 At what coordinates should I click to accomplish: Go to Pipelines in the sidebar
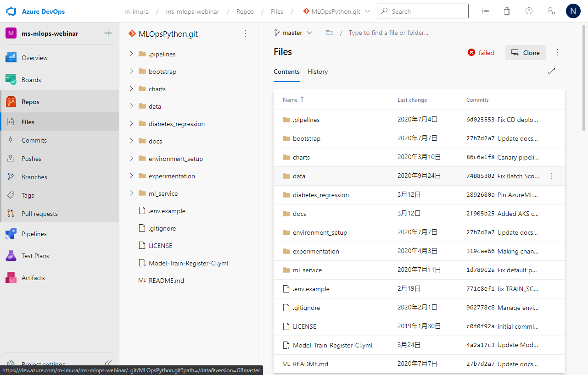[60, 234]
